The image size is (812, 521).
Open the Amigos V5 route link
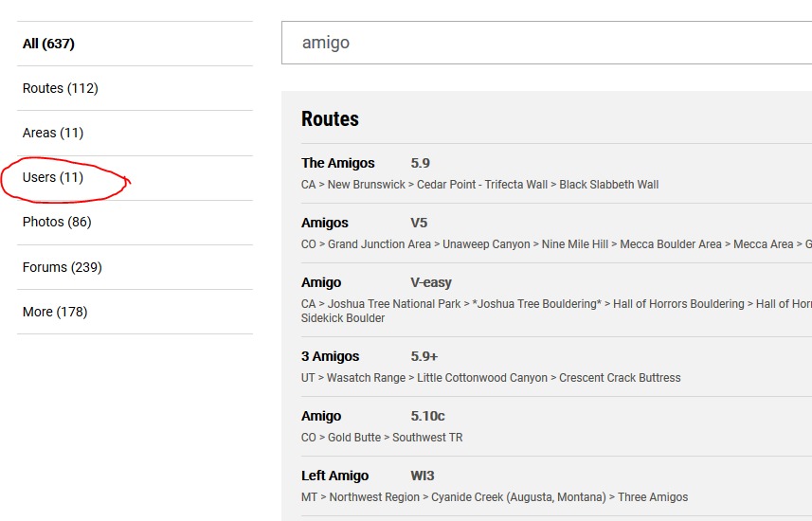(325, 223)
